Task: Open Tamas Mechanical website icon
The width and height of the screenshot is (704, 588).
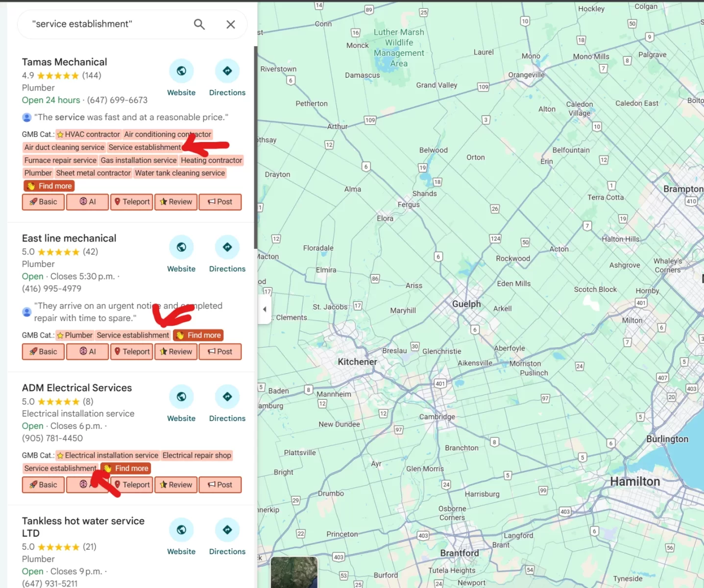Action: (181, 71)
